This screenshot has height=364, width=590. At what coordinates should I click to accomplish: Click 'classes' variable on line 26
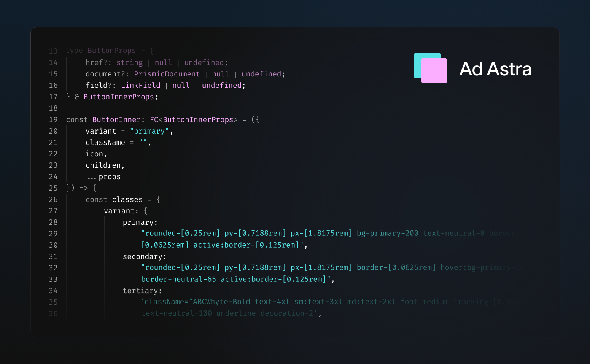(x=127, y=199)
